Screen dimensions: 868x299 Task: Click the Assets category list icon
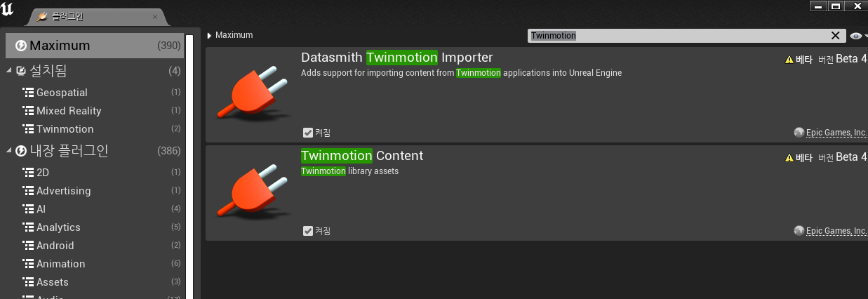tap(28, 282)
